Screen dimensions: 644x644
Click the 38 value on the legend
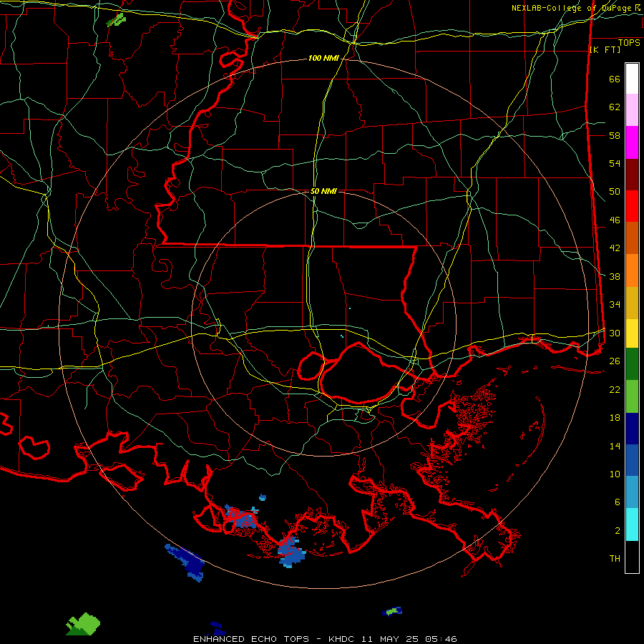615,276
